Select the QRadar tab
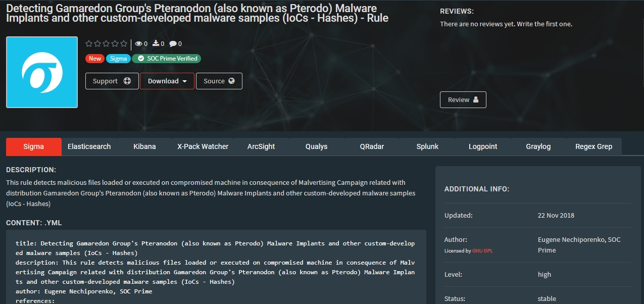 pyautogui.click(x=372, y=146)
